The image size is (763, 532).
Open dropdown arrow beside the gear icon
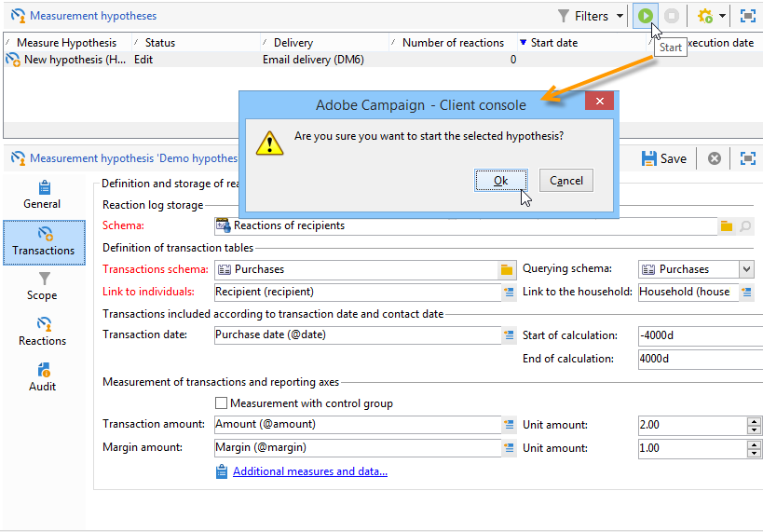click(x=722, y=16)
